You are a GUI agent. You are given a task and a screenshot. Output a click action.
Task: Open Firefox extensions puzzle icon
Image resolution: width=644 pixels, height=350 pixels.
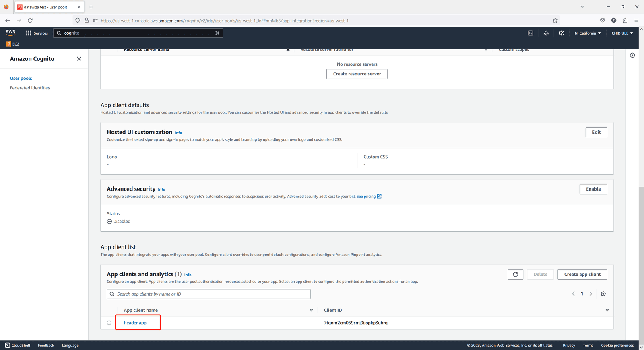625,20
